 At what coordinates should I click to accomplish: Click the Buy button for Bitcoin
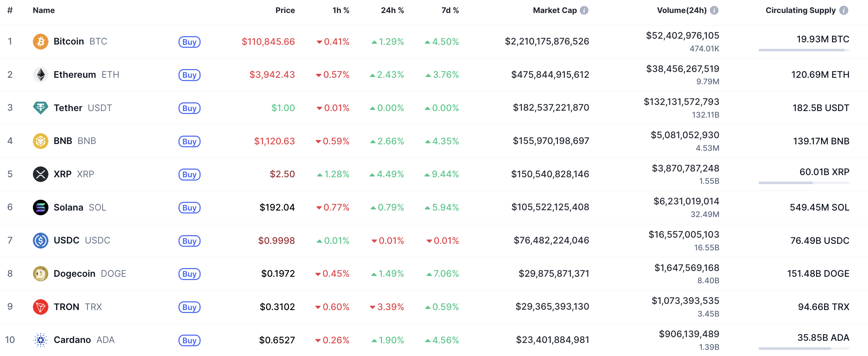pos(189,42)
